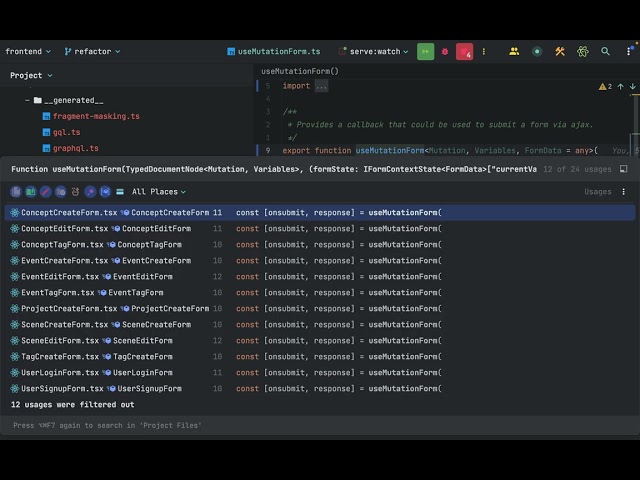Screen dimensions: 640x480
Task: Toggle the fourth filter with folder-gear icon
Action: click(60, 191)
